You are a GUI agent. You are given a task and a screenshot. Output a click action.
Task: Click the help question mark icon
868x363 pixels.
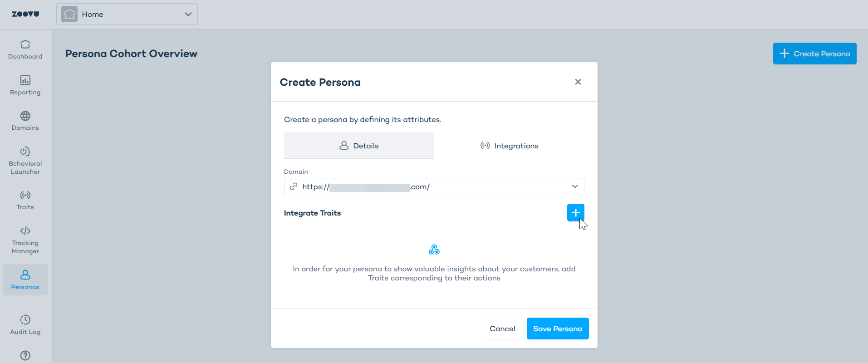click(25, 355)
